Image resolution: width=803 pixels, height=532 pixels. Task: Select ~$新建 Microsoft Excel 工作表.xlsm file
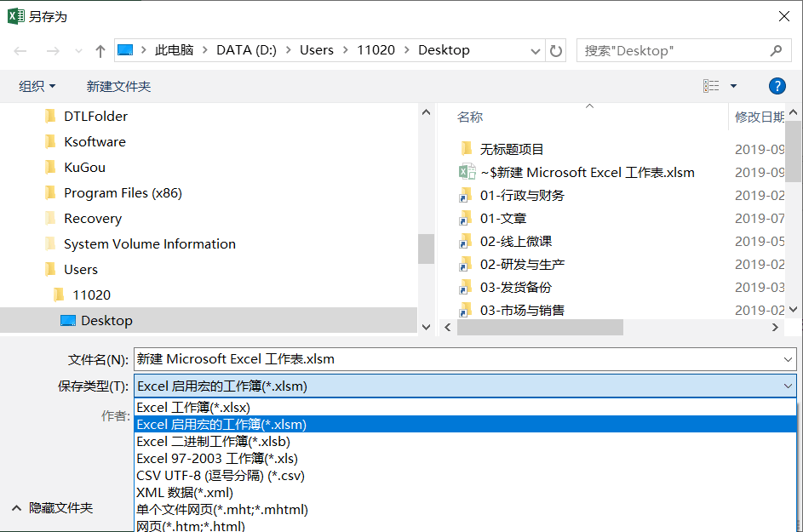tap(587, 173)
